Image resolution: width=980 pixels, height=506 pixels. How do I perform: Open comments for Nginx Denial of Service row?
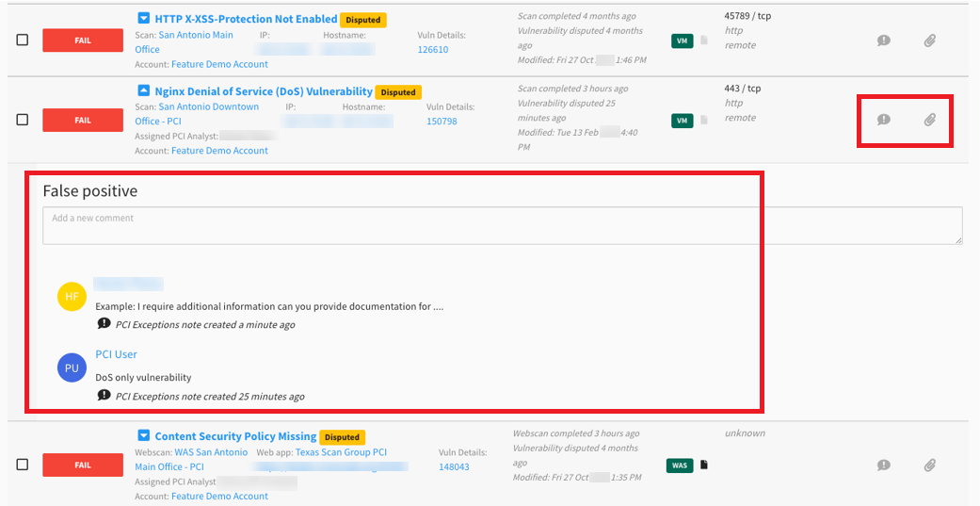click(883, 120)
